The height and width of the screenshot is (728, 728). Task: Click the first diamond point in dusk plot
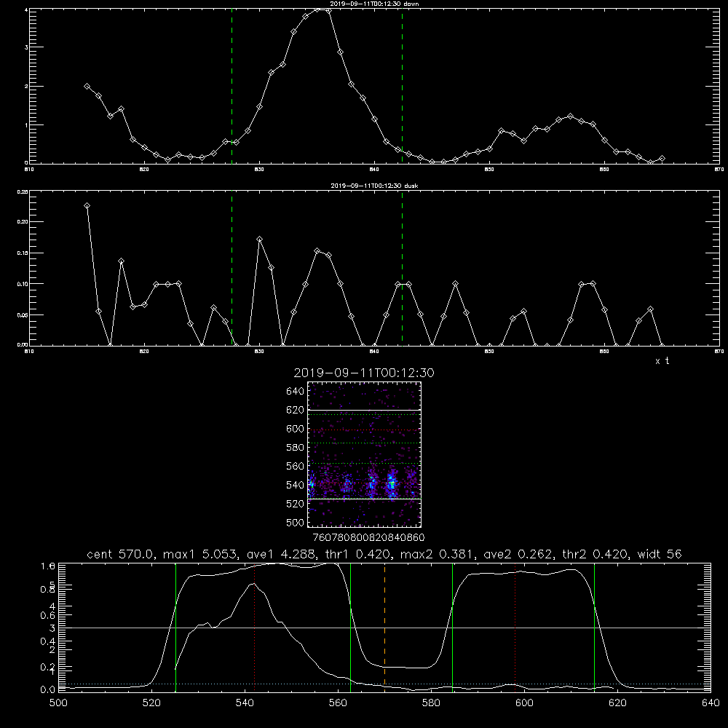(x=87, y=206)
